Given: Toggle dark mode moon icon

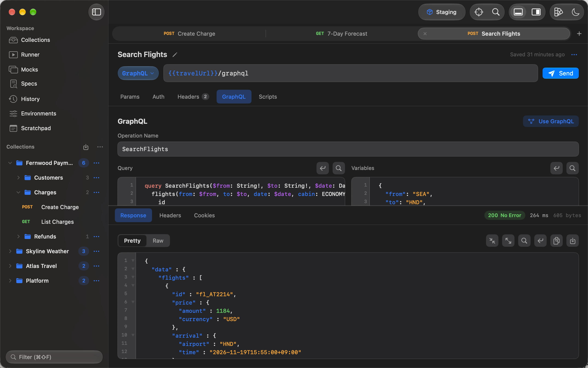Looking at the screenshot, I should click(575, 12).
